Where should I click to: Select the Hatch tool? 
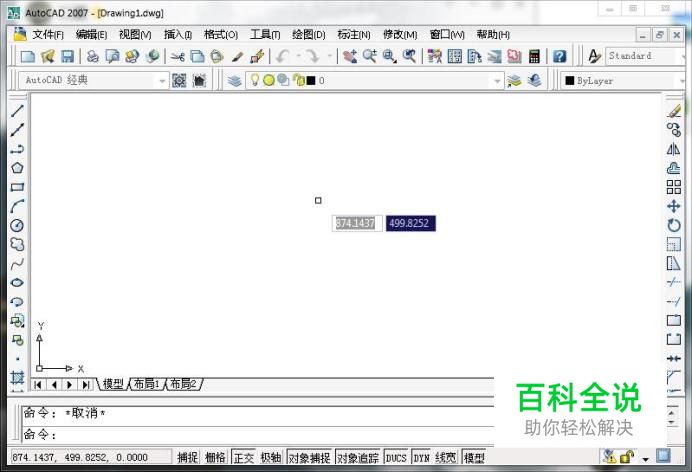pyautogui.click(x=17, y=378)
